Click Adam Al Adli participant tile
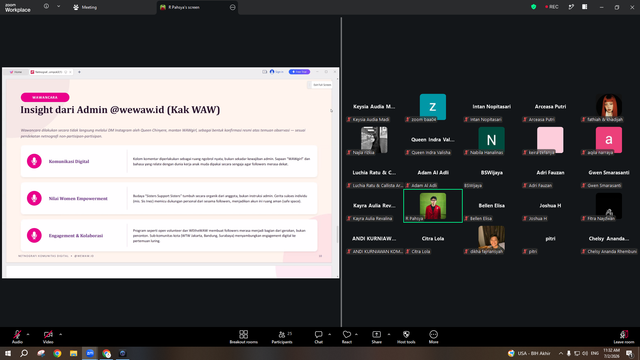This screenshot has width=640, height=360. click(433, 173)
